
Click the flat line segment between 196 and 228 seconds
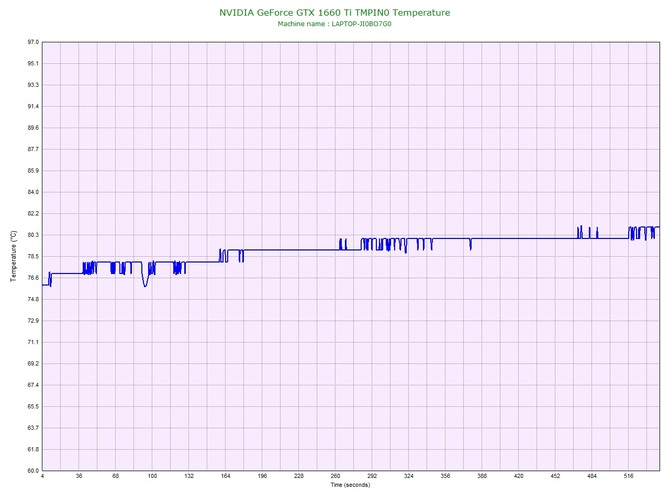(280, 250)
